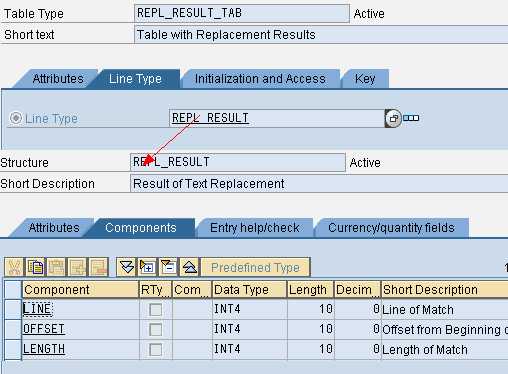Toggle the RTy checkbox for LENGTH

point(155,350)
